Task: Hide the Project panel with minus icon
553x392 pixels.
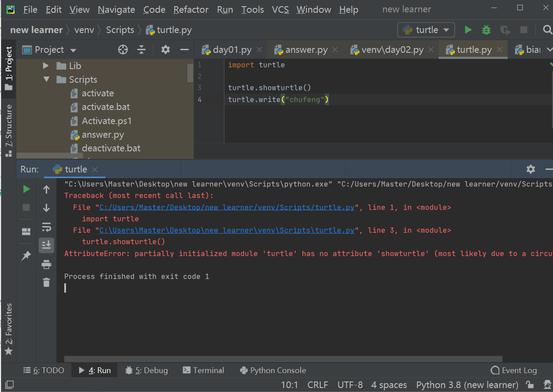Action: pos(184,50)
